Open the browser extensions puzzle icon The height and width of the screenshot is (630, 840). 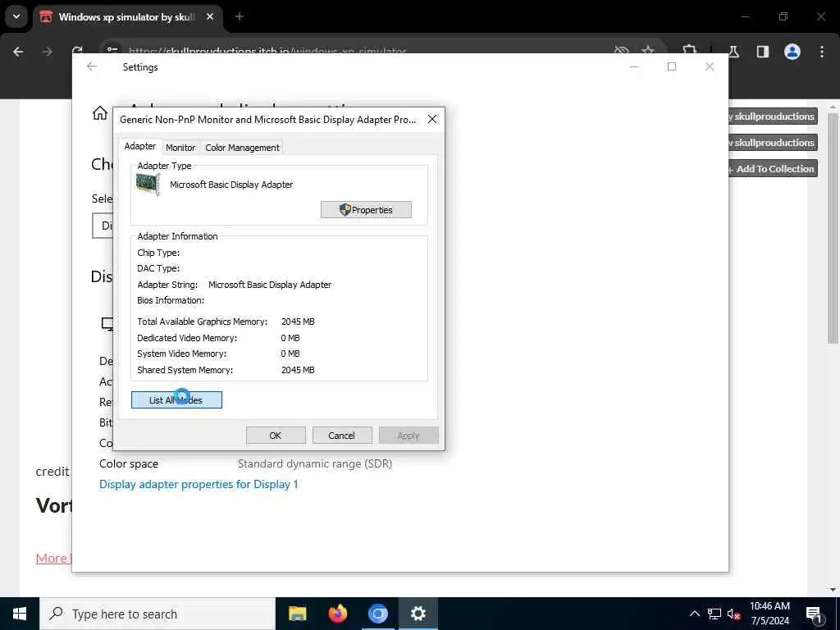[689, 51]
